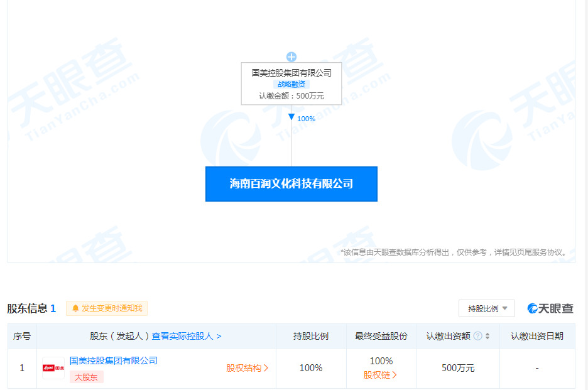Click the 100% cell under 持股比例
Viewport: 588px width, 390px height.
click(311, 368)
